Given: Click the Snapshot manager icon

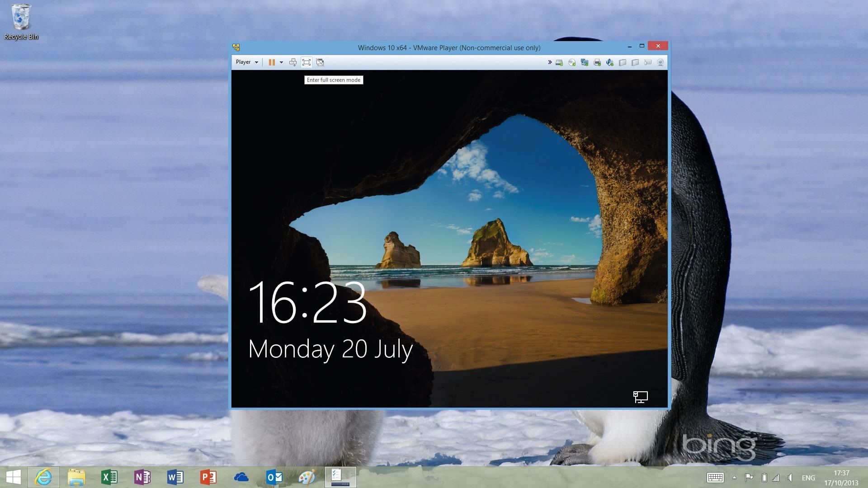Looking at the screenshot, I should pyautogui.click(x=292, y=62).
